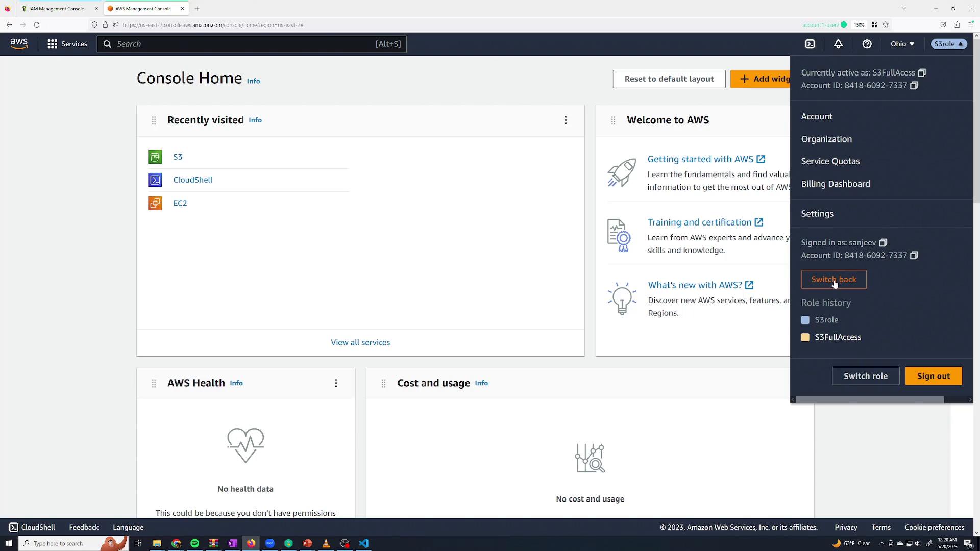Viewport: 980px width, 551px height.
Task: Open Settings from the user menu
Action: click(x=817, y=214)
